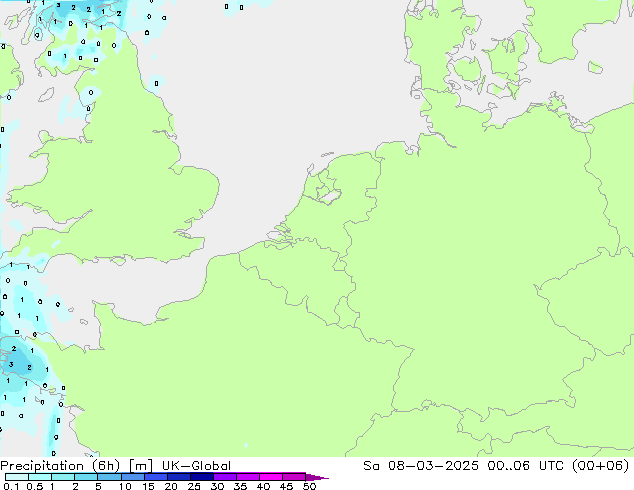This screenshot has height=490, width=634.
Task: Choose the 10–15 legend color band
Action: (x=133, y=477)
